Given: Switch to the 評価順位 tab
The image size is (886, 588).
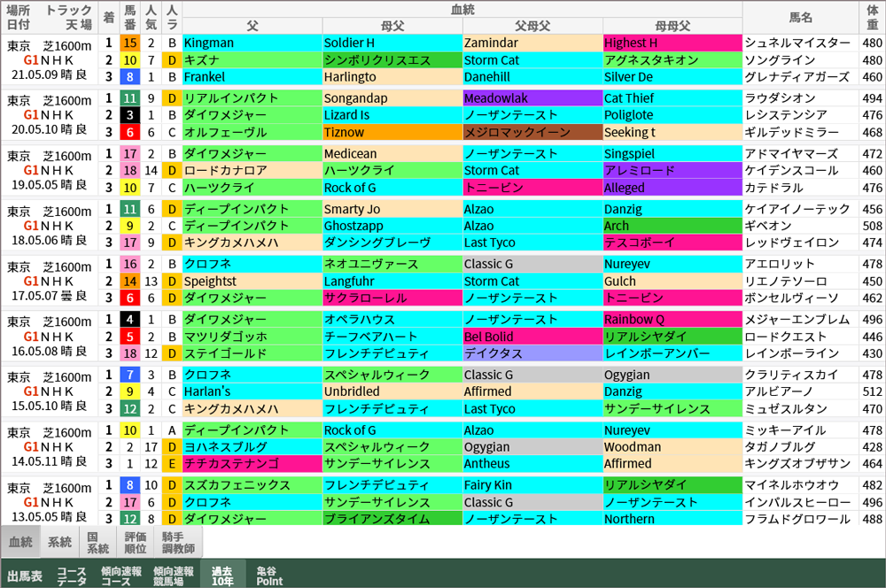Looking at the screenshot, I should (x=136, y=542).
